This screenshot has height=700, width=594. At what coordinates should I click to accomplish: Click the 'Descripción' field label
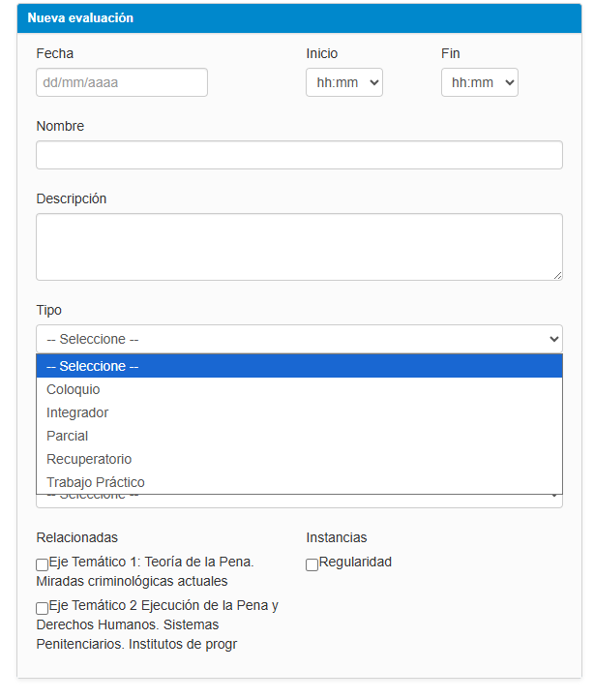pos(72,198)
